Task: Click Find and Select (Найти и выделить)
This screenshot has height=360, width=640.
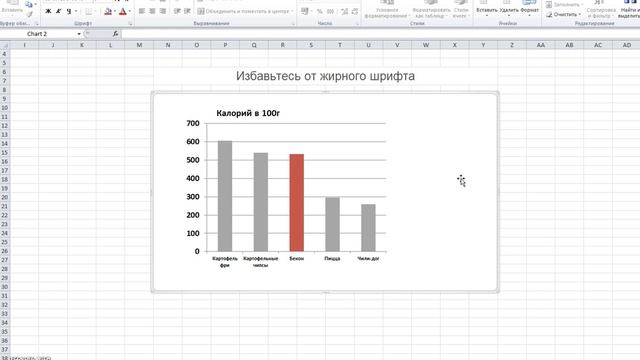Action: [629, 9]
